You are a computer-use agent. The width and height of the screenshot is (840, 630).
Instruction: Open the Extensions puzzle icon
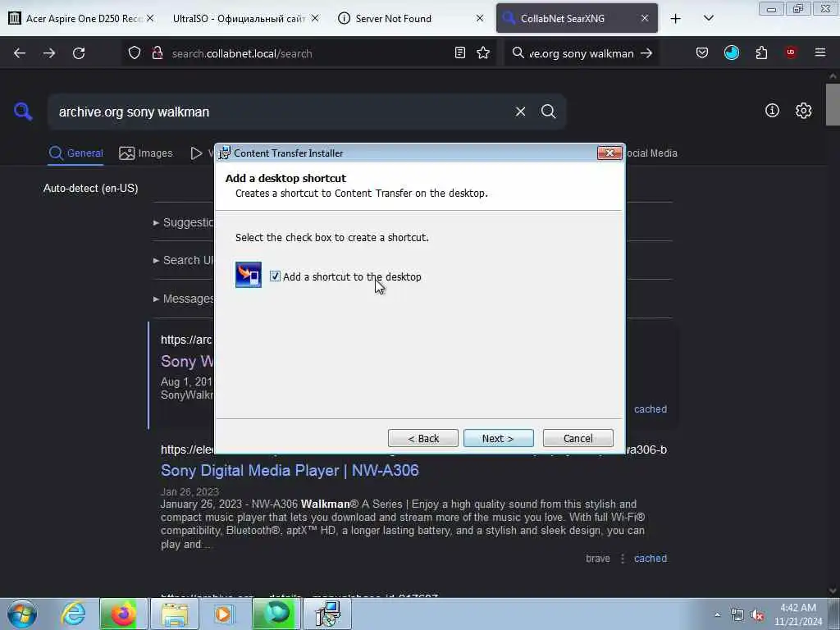pyautogui.click(x=761, y=52)
